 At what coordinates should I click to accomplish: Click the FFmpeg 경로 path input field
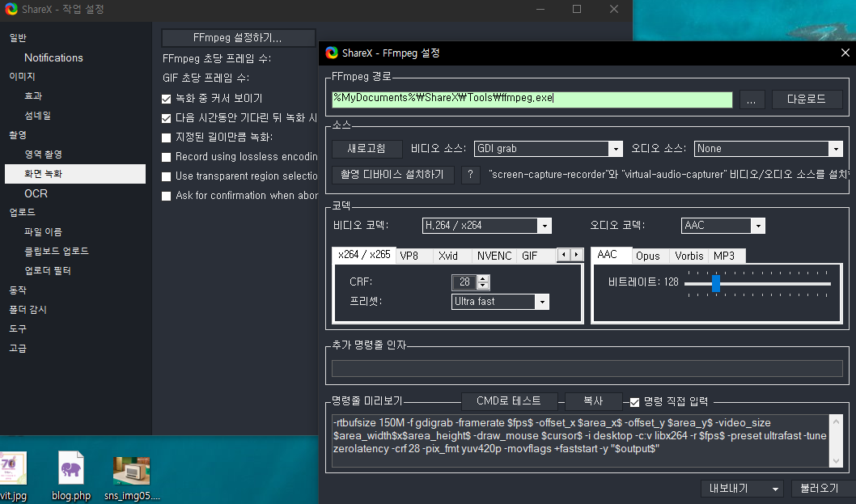point(532,100)
